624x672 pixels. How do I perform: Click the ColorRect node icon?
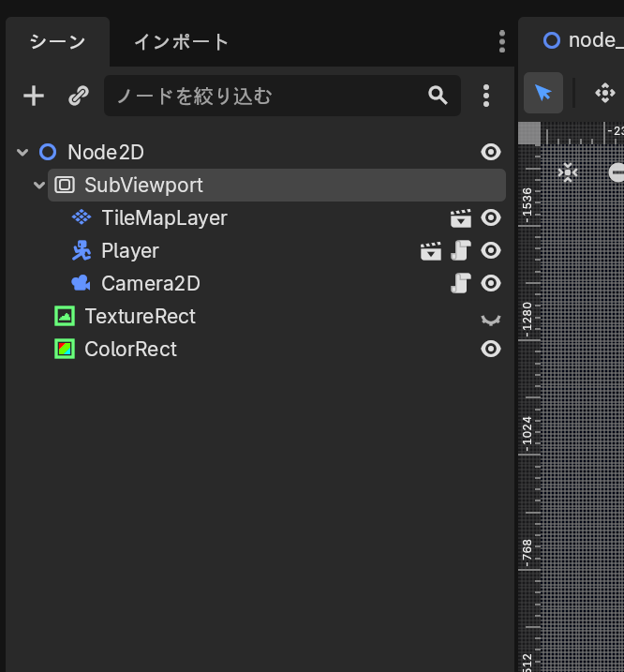(x=65, y=349)
